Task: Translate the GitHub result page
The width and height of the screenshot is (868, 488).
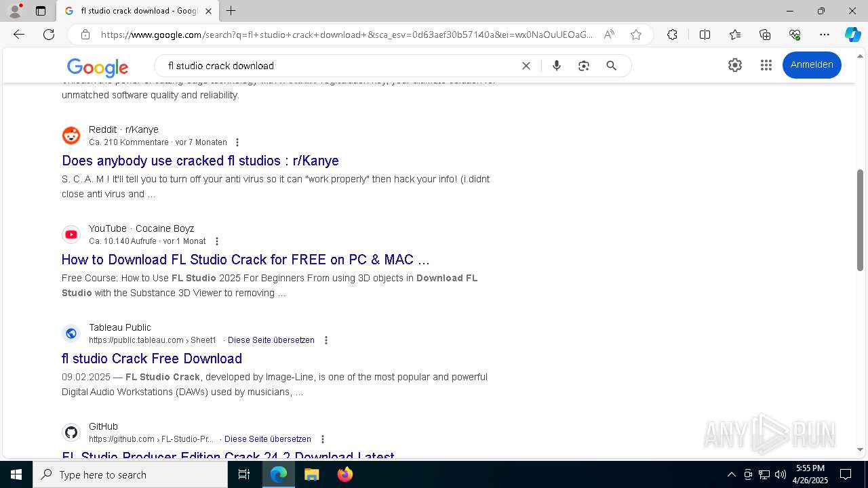Action: coord(268,439)
